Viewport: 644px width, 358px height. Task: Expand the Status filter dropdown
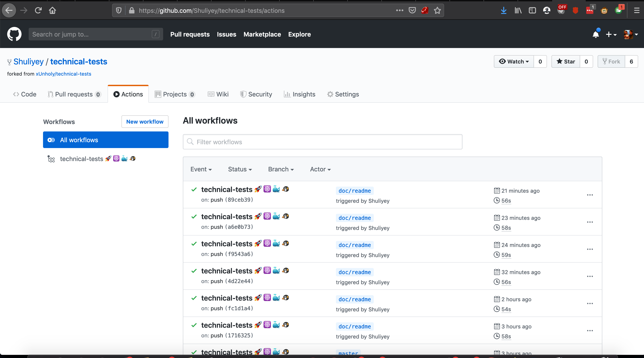(x=240, y=169)
